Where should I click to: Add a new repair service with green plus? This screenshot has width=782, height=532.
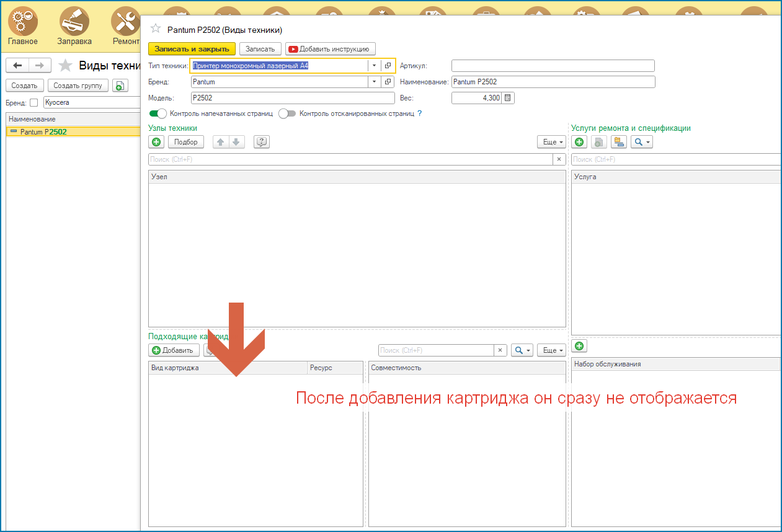click(x=579, y=142)
